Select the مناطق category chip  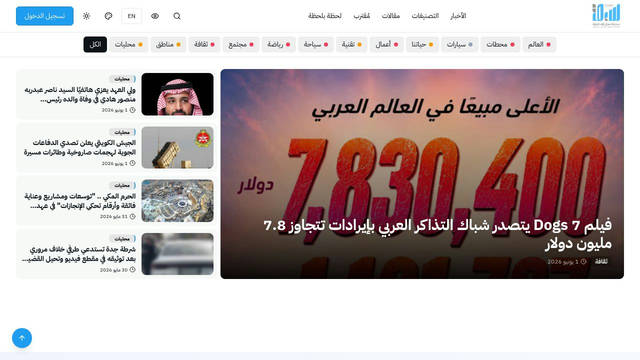tap(168, 44)
